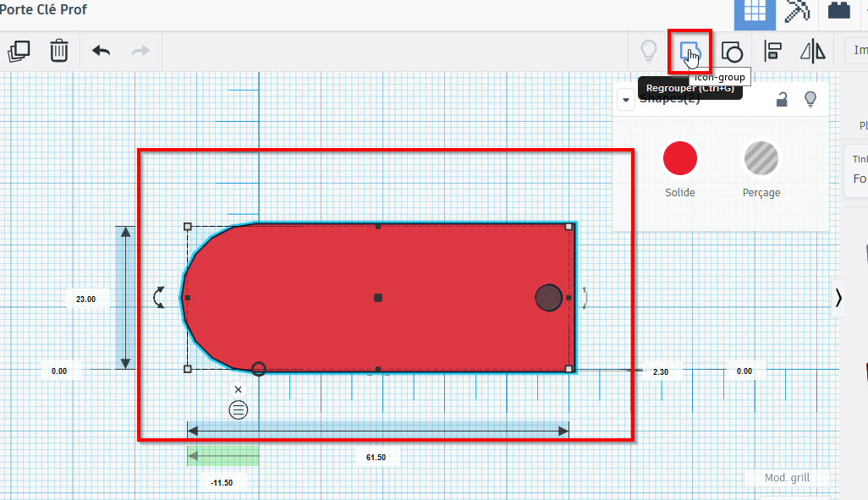Edit the 61.50 length dimension field
The width and height of the screenshot is (868, 500).
pos(376,458)
